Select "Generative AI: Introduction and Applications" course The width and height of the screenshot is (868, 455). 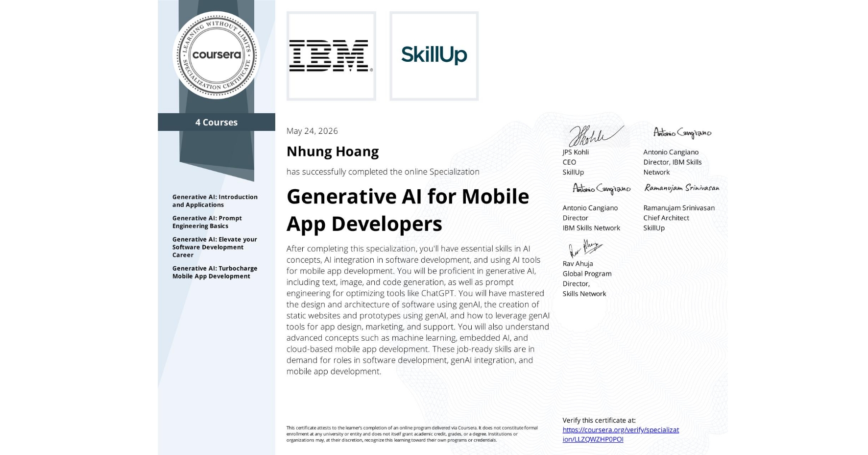pyautogui.click(x=215, y=201)
